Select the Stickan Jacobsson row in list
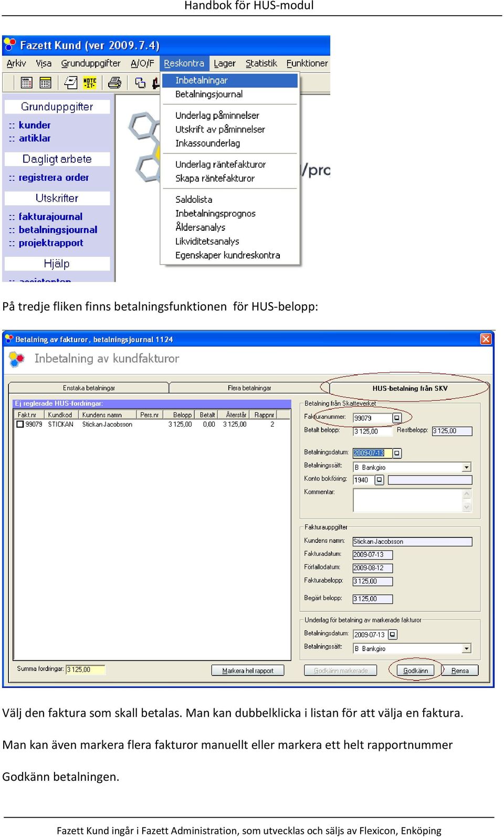Image resolution: width=504 pixels, height=837 pixels. (x=152, y=425)
